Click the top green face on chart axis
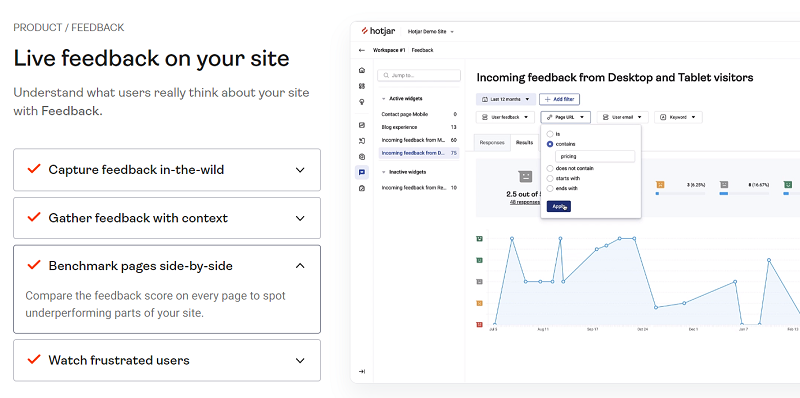Image resolution: width=800 pixels, height=398 pixels. click(x=479, y=238)
